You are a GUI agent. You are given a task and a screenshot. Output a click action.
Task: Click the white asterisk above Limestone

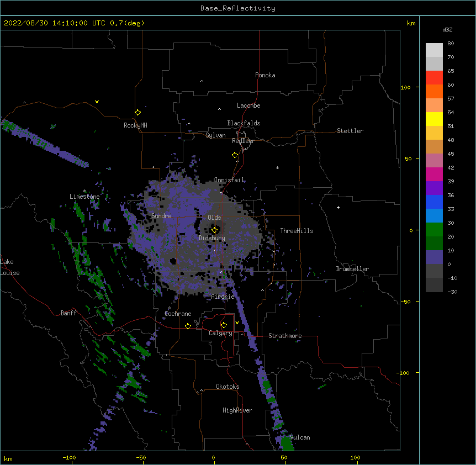85,191
